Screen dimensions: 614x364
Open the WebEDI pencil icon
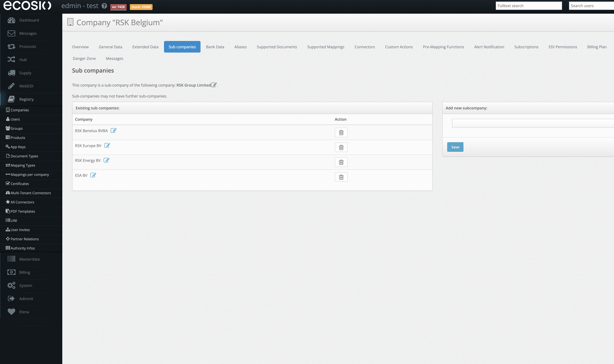pos(11,86)
